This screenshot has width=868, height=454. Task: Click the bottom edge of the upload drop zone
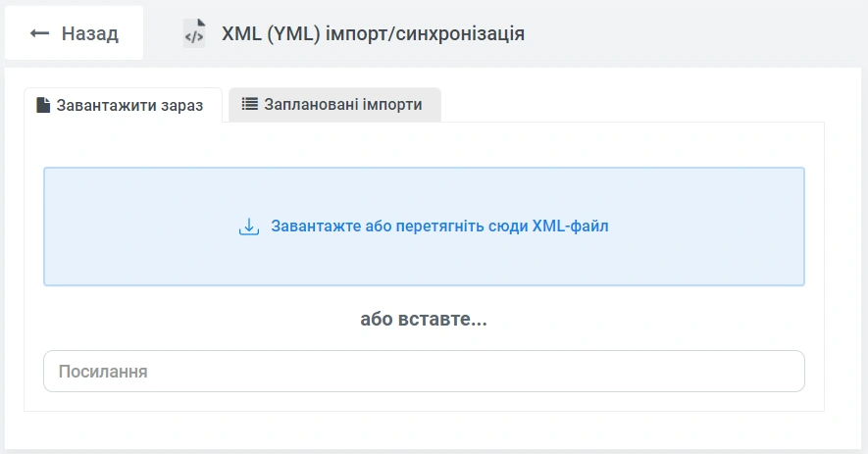point(424,282)
